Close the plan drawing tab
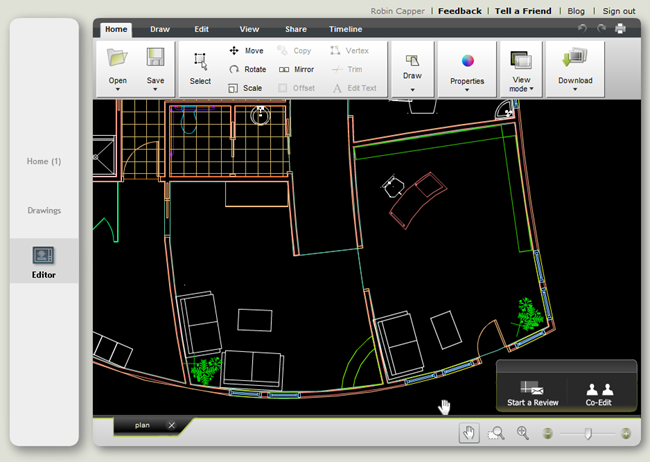Viewport: 650px width, 462px height. 171,425
